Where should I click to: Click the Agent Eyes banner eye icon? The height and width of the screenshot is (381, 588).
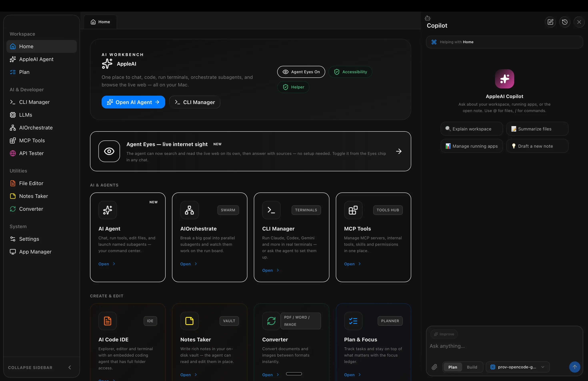tap(109, 151)
